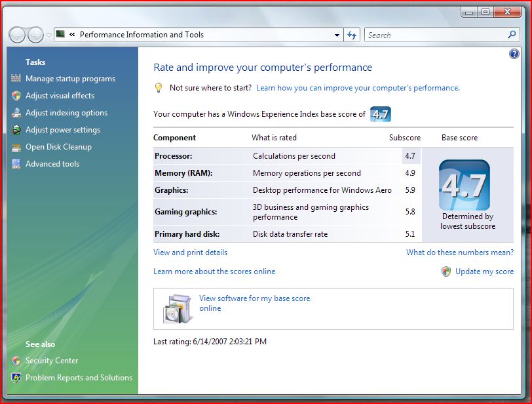Click Determined by lowest subscore caption
This screenshot has height=404, width=532.
[468, 222]
